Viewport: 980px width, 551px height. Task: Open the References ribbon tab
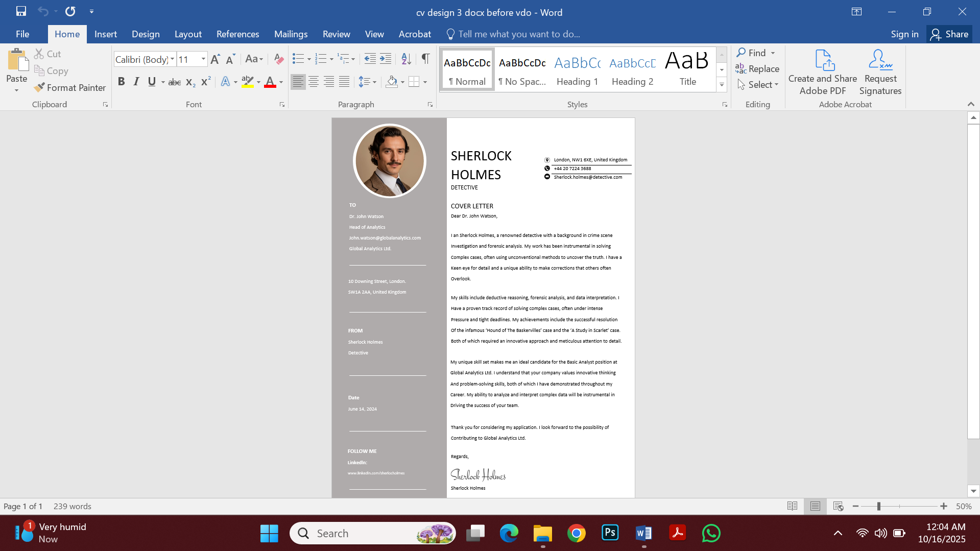(237, 34)
